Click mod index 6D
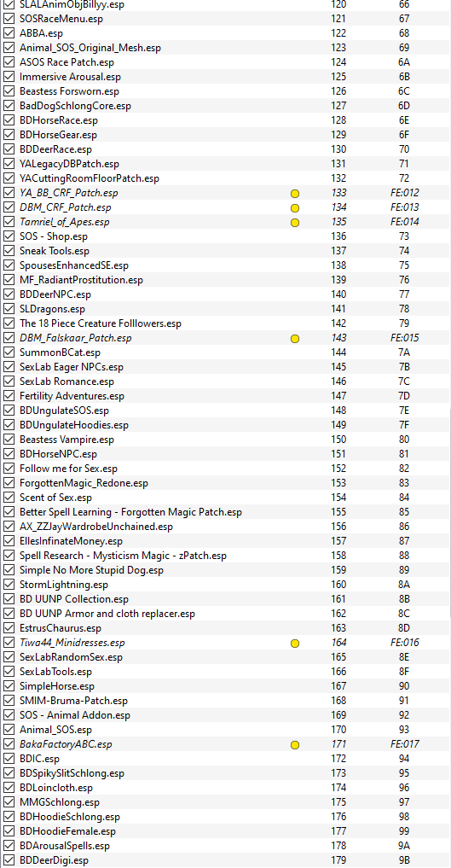This screenshot has width=451, height=868. 404,106
